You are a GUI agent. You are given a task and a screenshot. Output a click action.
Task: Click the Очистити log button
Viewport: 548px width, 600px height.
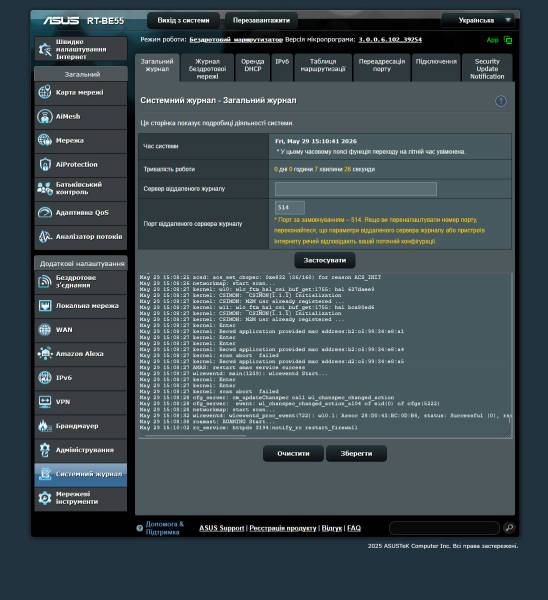coord(293,453)
